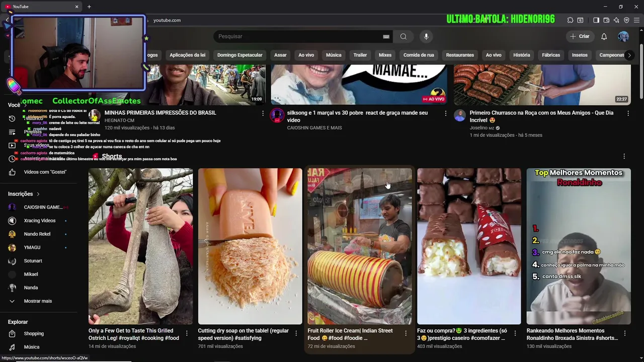Click the search magnifier button

coord(403,36)
